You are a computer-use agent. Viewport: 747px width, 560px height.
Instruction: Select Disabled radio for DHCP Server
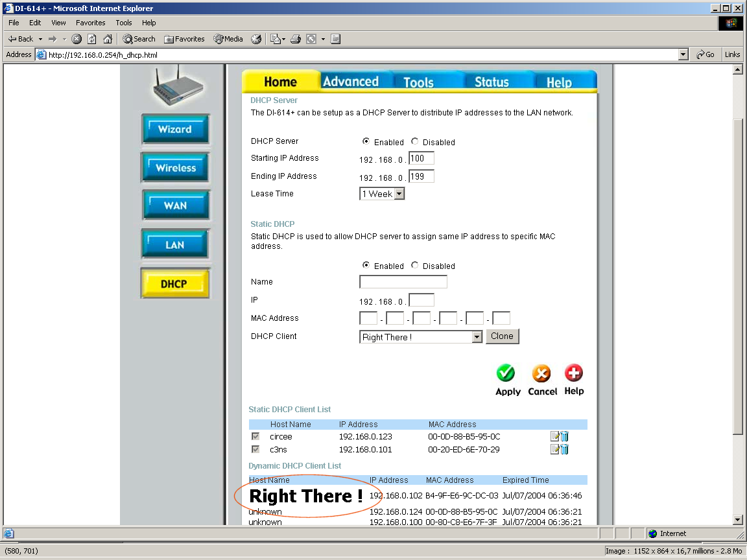click(x=415, y=141)
